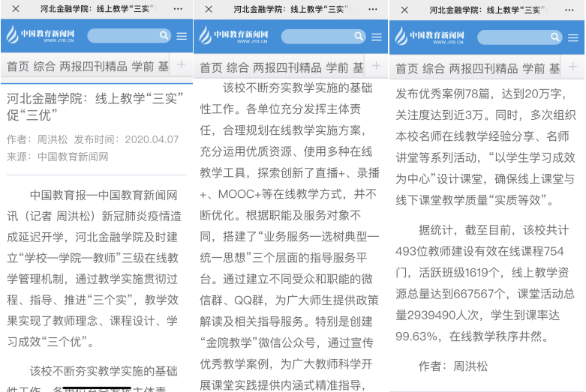Open the three-dot more menu in left screenshot
The image size is (586, 392).
coord(179,8)
